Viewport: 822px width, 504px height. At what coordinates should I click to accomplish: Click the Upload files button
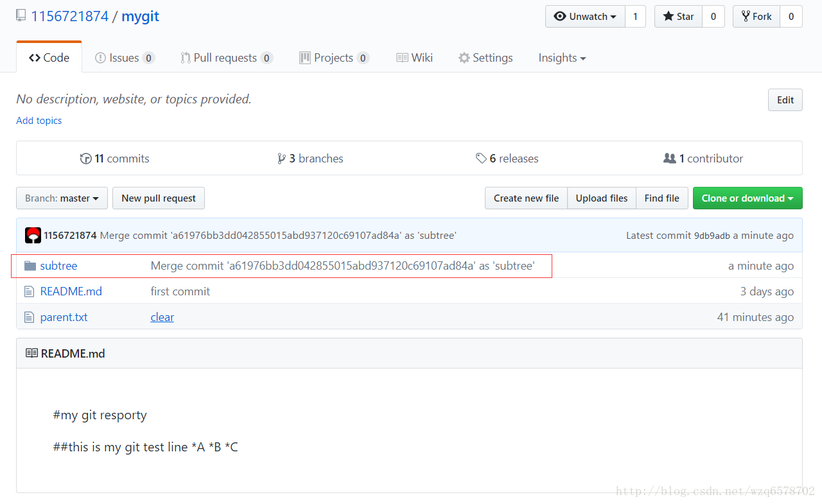[x=602, y=198]
